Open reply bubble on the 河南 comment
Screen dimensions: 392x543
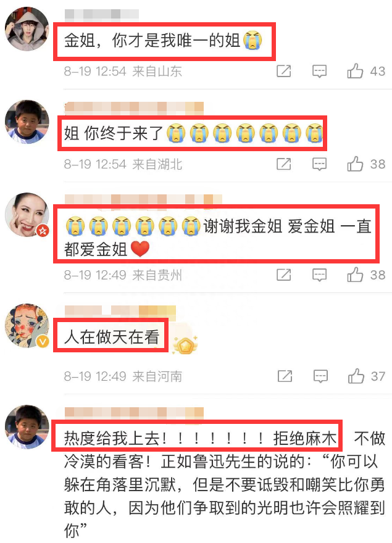pos(320,376)
